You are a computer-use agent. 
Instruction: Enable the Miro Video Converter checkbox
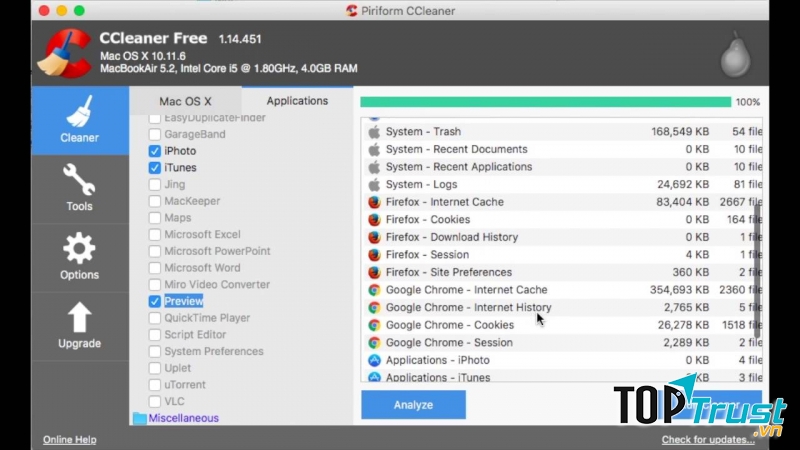155,285
